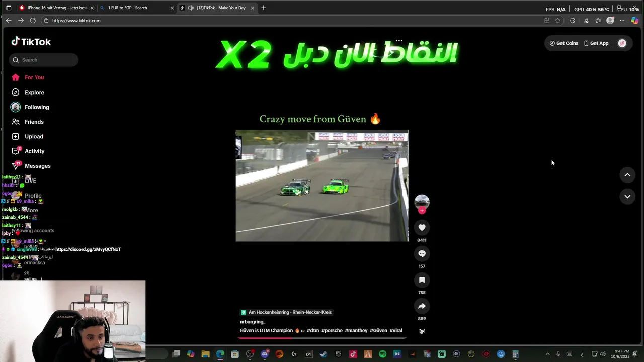
Task: Open the taskbar volume control
Action: 603,354
